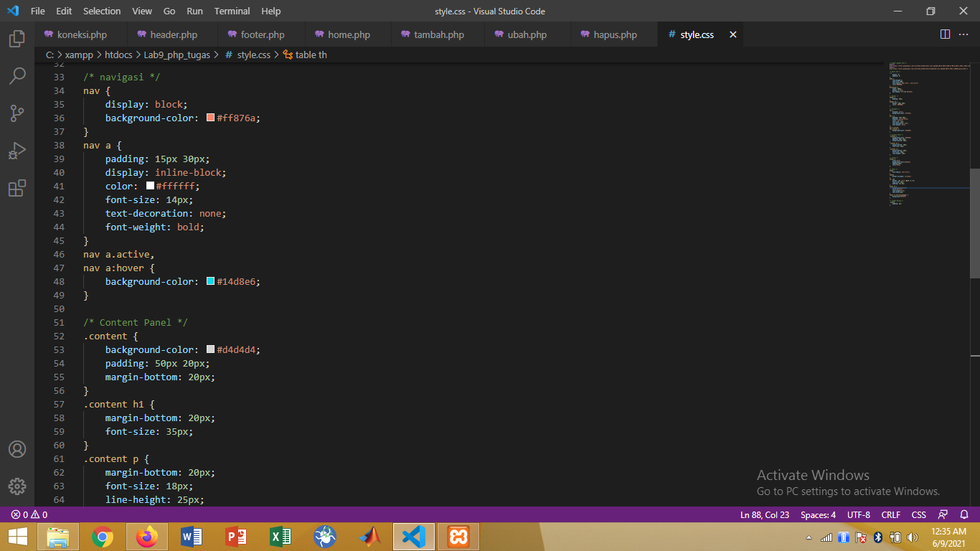
Task: Click the #14d8e6 color swatch
Action: 211,281
